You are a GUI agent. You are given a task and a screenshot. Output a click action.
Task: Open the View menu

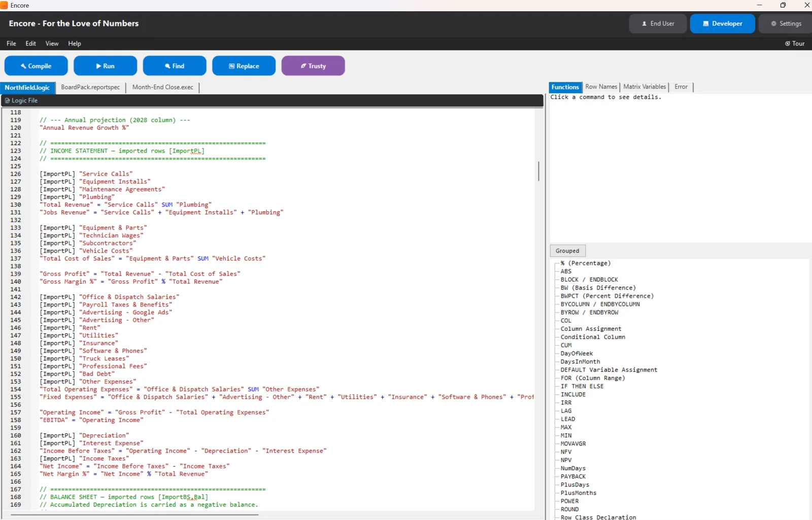point(52,44)
